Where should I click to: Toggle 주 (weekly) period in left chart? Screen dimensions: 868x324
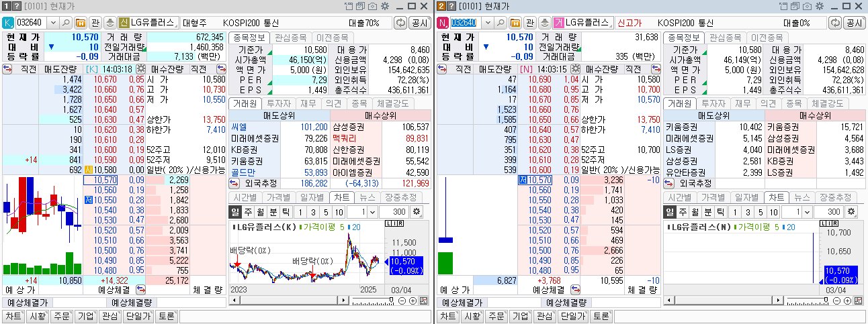coord(248,212)
